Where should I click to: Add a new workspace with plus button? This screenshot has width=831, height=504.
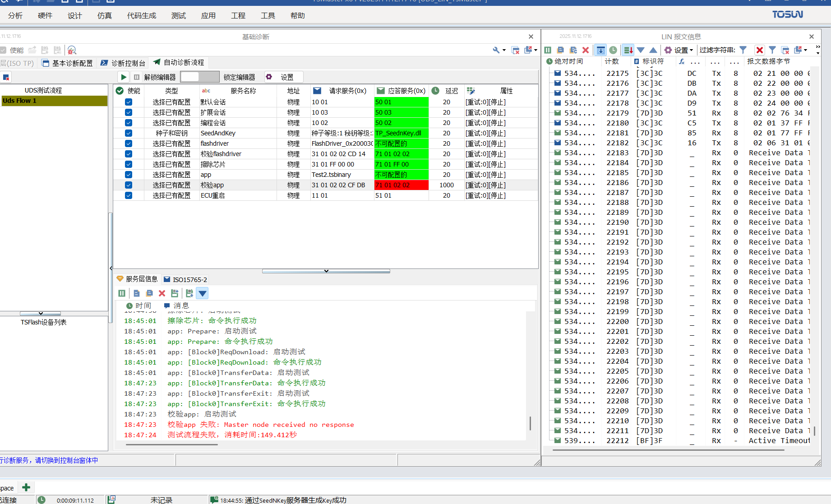tap(26, 487)
